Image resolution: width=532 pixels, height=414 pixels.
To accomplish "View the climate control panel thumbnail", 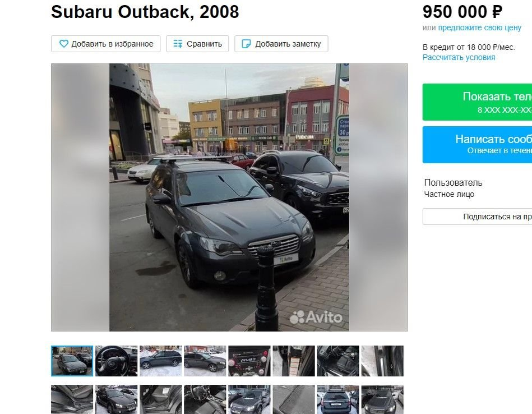I will coord(249,361).
